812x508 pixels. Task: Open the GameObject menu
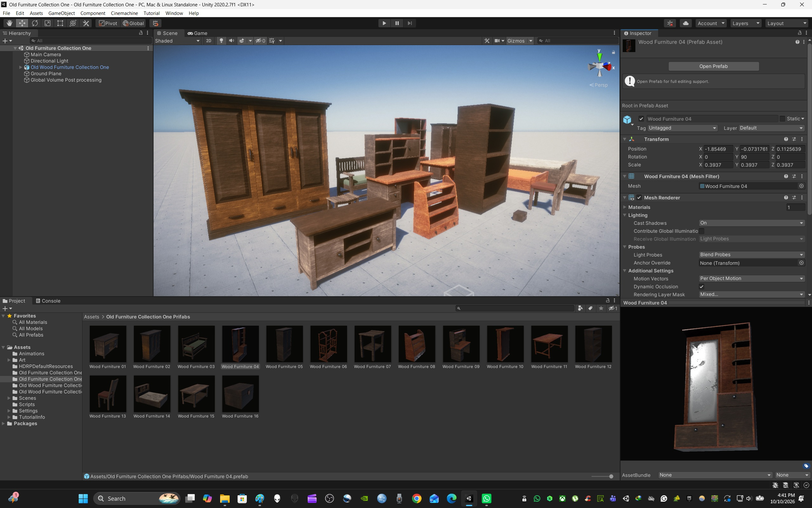tap(62, 13)
